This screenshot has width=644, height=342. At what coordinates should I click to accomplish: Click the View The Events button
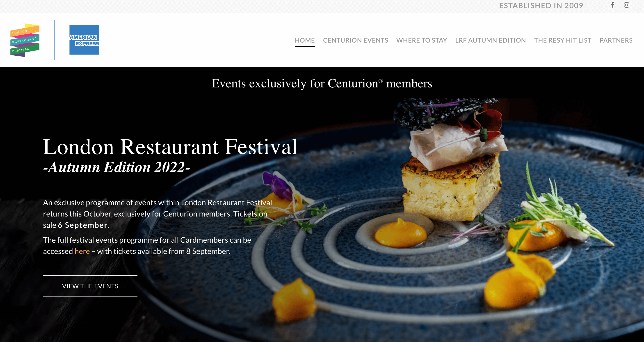[90, 286]
